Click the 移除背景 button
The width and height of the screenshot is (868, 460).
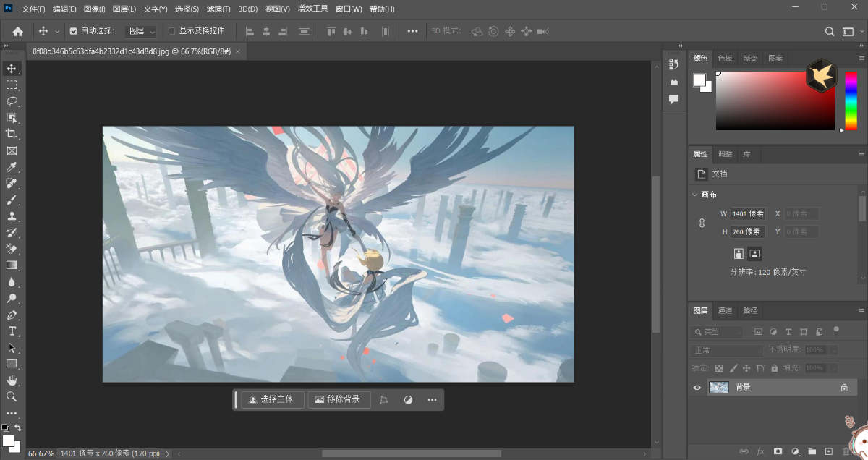pyautogui.click(x=339, y=399)
